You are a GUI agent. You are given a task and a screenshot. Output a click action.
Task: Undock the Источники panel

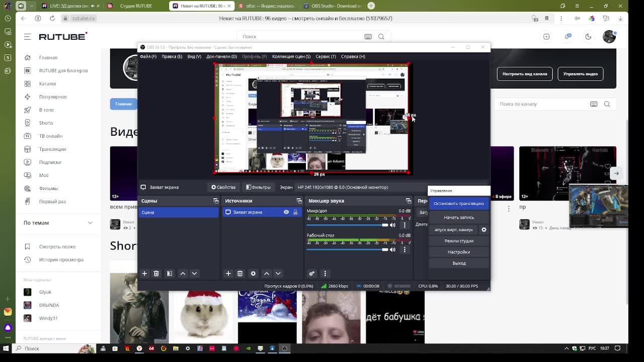299,201
